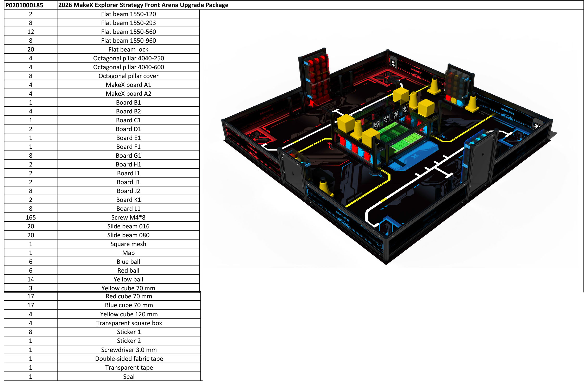Select the part number P0201000185 cell
This screenshot has width=584, height=392.
[x=31, y=5]
